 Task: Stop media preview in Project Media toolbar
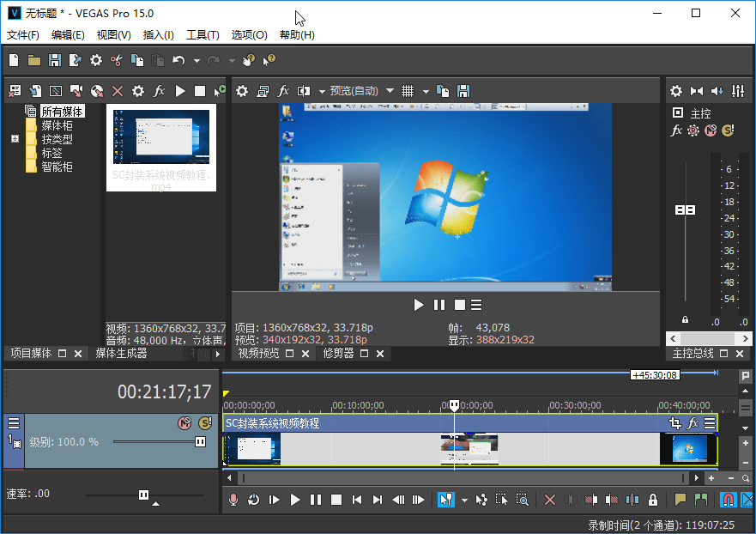(x=200, y=91)
